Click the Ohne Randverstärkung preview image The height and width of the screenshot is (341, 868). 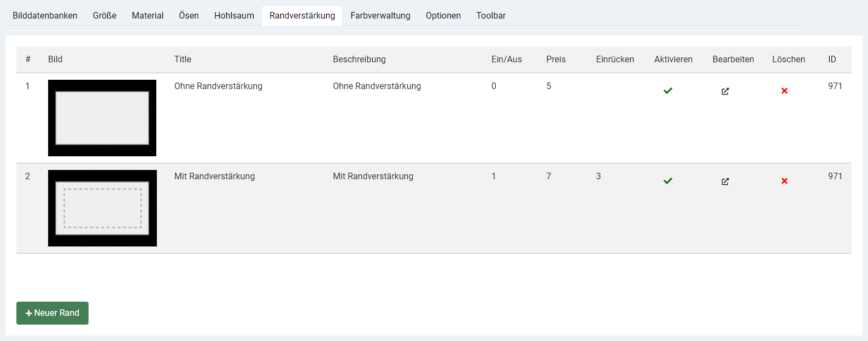102,118
